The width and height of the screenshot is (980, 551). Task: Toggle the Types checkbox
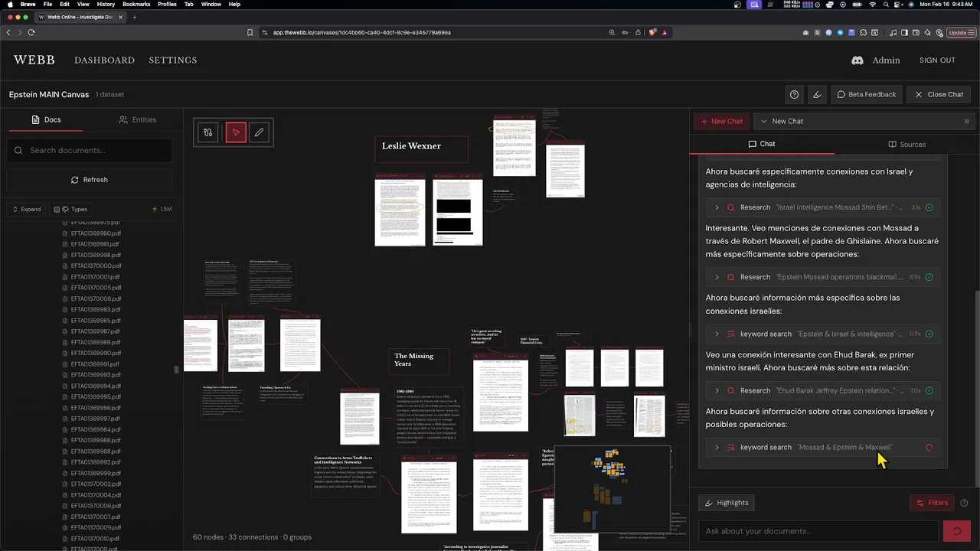point(57,209)
